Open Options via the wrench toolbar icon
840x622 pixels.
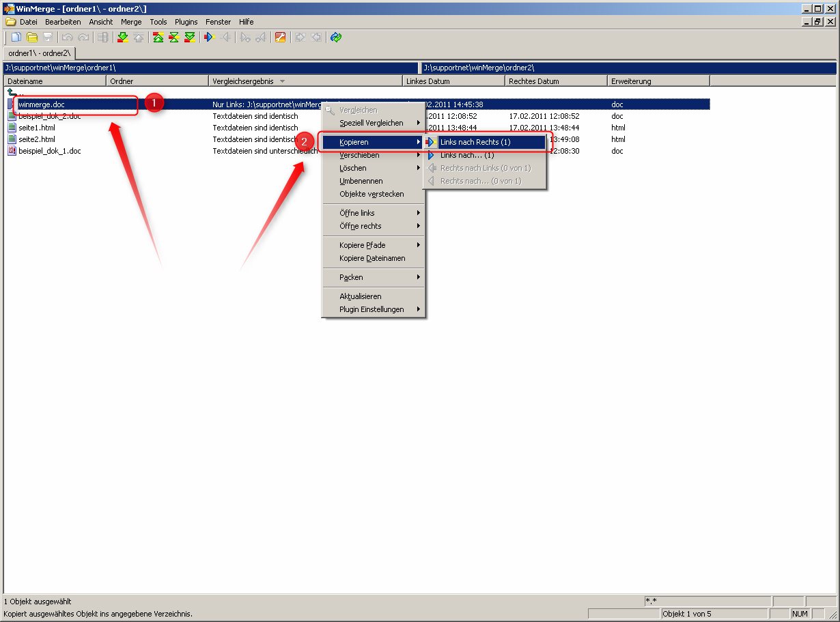tap(280, 37)
